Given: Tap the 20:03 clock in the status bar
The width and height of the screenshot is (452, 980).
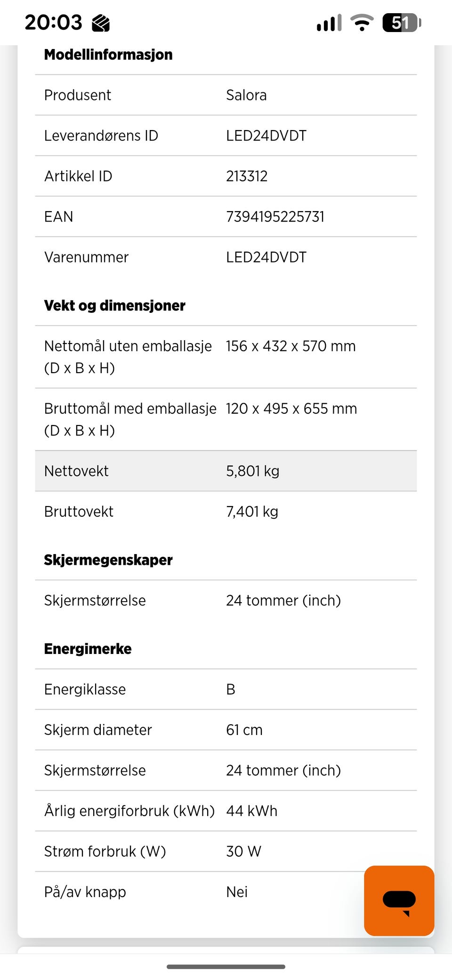Looking at the screenshot, I should [x=53, y=23].
